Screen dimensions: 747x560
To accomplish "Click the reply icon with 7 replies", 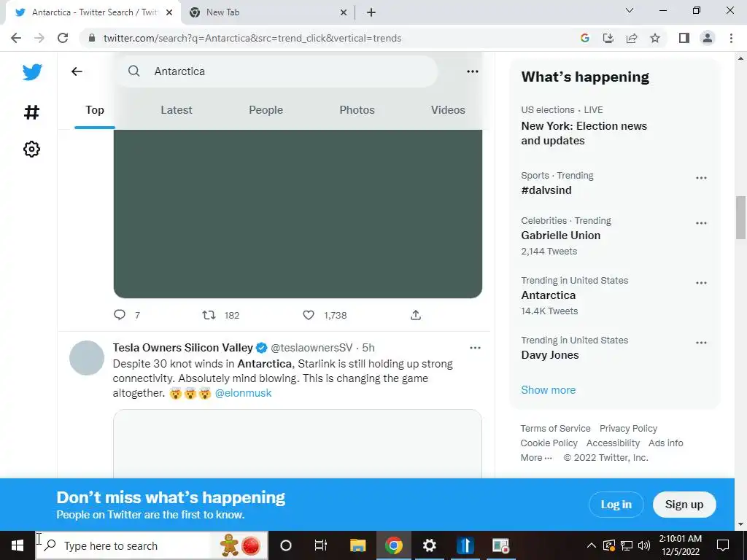I will (x=120, y=315).
